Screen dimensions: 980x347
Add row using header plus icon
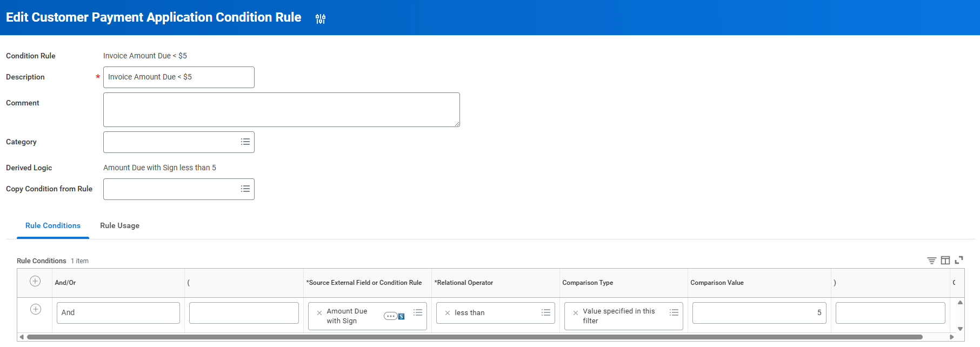35,281
